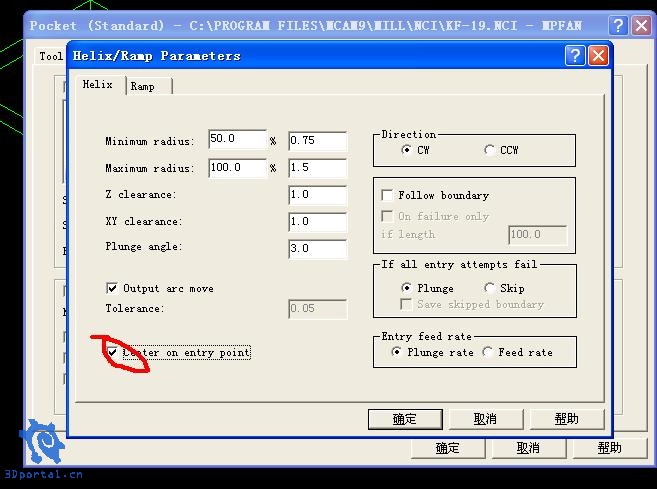The width and height of the screenshot is (657, 489).
Task: Click 帮助 button of the Pocket window
Action: point(610,448)
